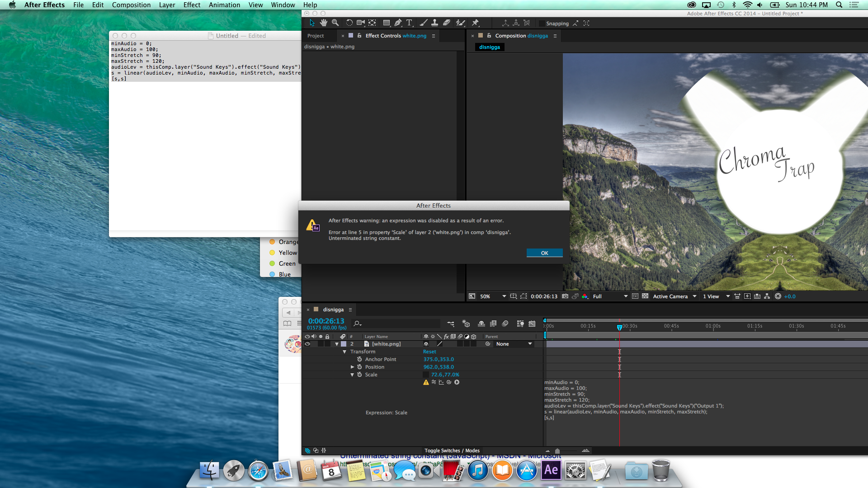The height and width of the screenshot is (488, 868).
Task: Select the Rotation tool in the toolbar
Action: pyautogui.click(x=349, y=23)
